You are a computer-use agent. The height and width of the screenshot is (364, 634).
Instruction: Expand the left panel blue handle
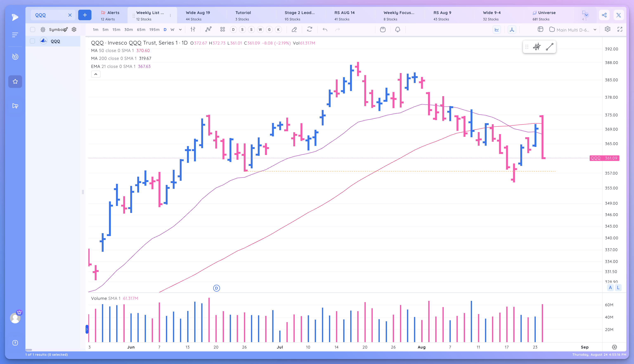click(87, 329)
